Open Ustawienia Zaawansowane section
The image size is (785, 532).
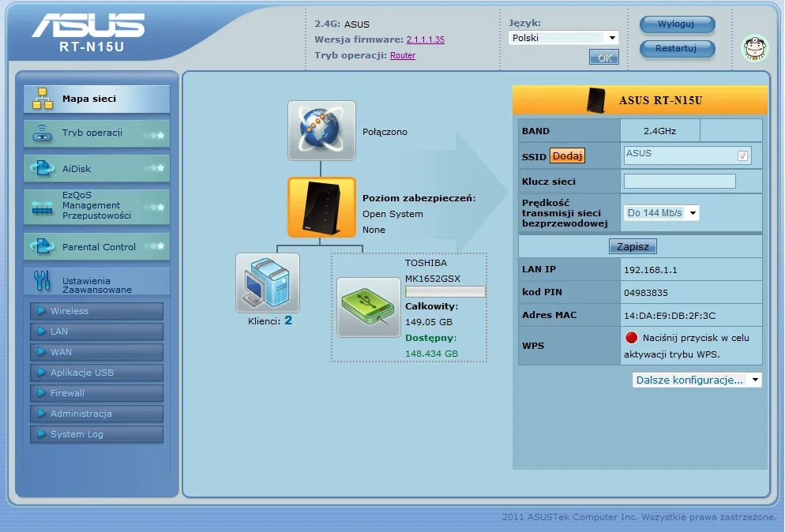(x=96, y=282)
